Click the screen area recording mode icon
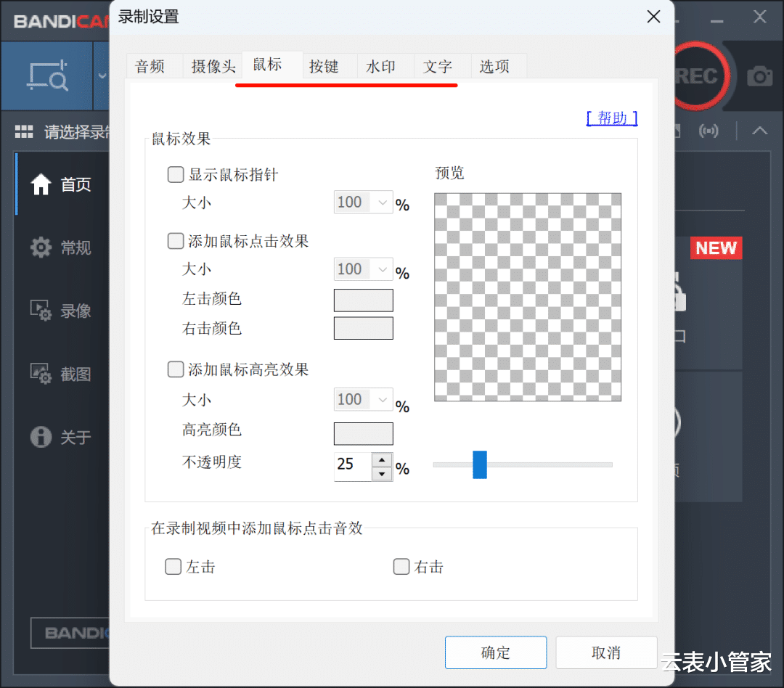 47,75
